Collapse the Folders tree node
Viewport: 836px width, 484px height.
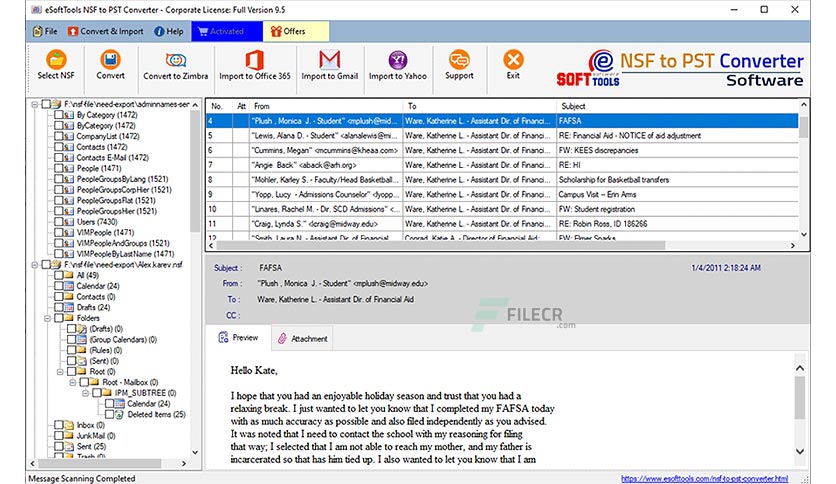pyautogui.click(x=47, y=318)
